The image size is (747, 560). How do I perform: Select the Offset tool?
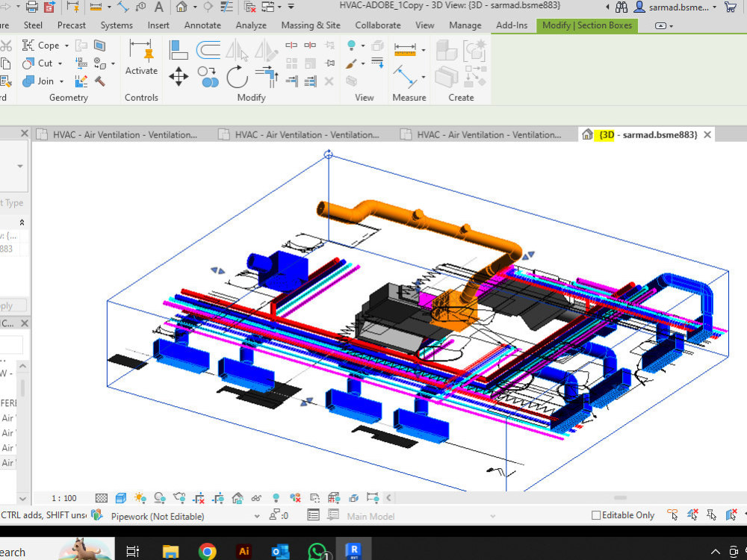[x=208, y=49]
